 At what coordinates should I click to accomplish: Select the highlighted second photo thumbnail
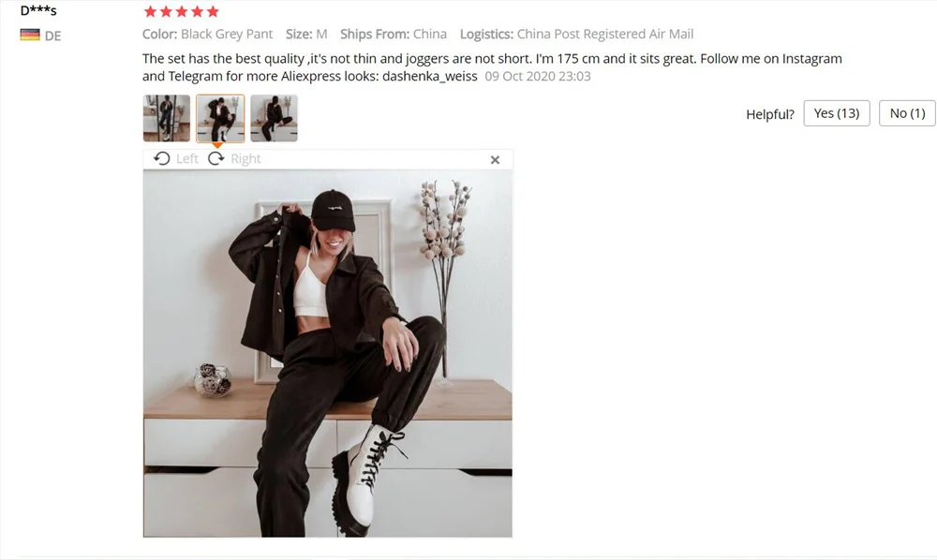pyautogui.click(x=220, y=118)
